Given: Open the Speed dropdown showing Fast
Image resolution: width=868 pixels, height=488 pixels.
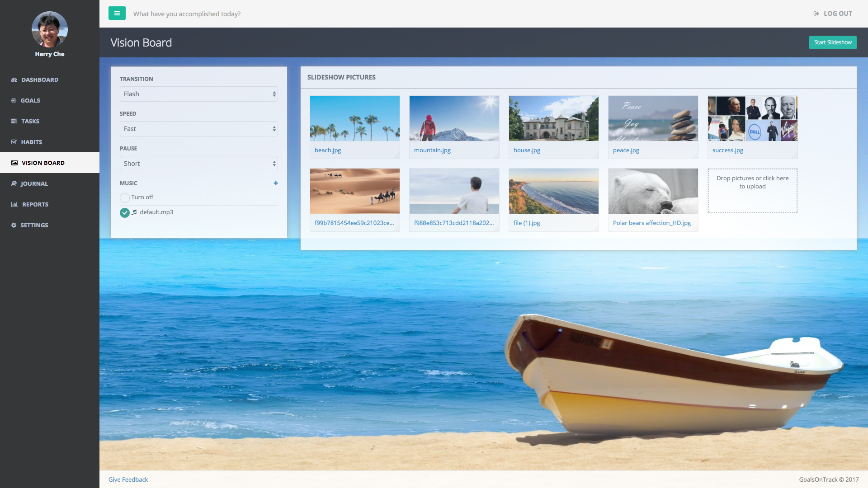Looking at the screenshot, I should (x=199, y=129).
